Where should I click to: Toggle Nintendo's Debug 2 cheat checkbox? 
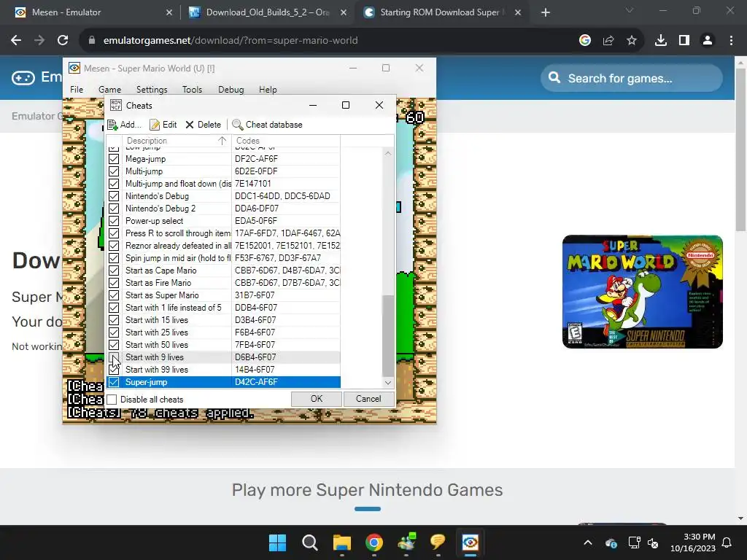[113, 209]
